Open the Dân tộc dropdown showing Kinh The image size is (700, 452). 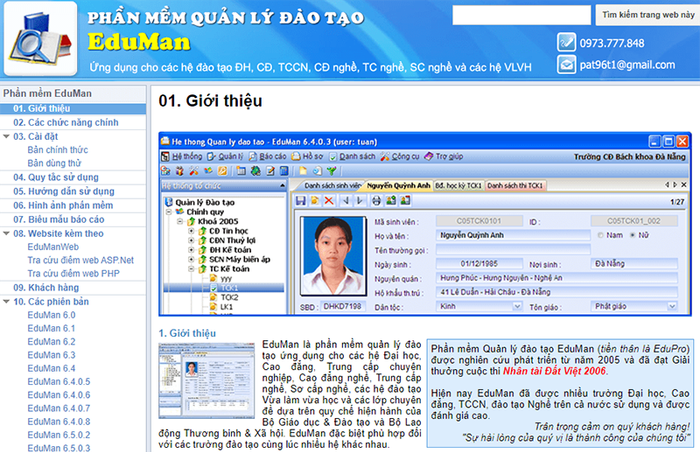517,306
